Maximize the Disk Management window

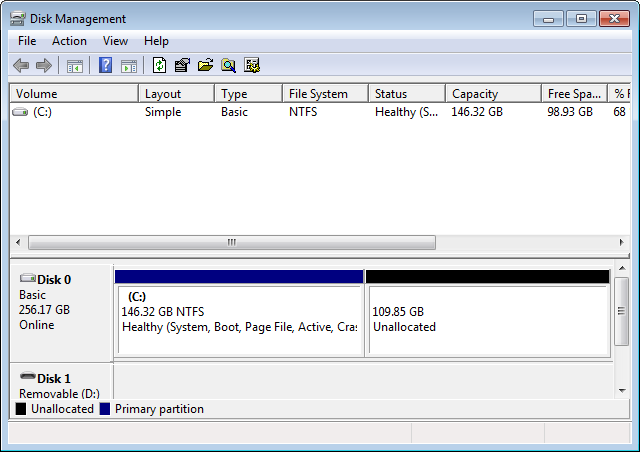[581, 19]
